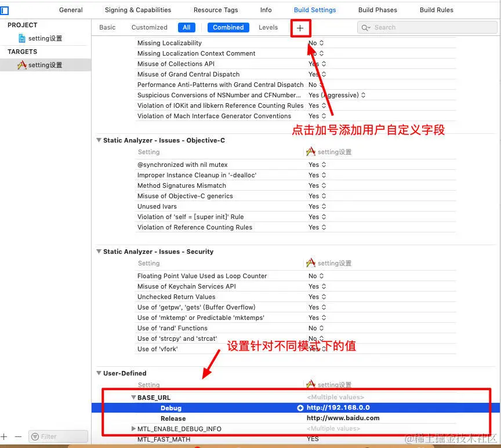Collapse the Static Analyzer Security section

99,252
